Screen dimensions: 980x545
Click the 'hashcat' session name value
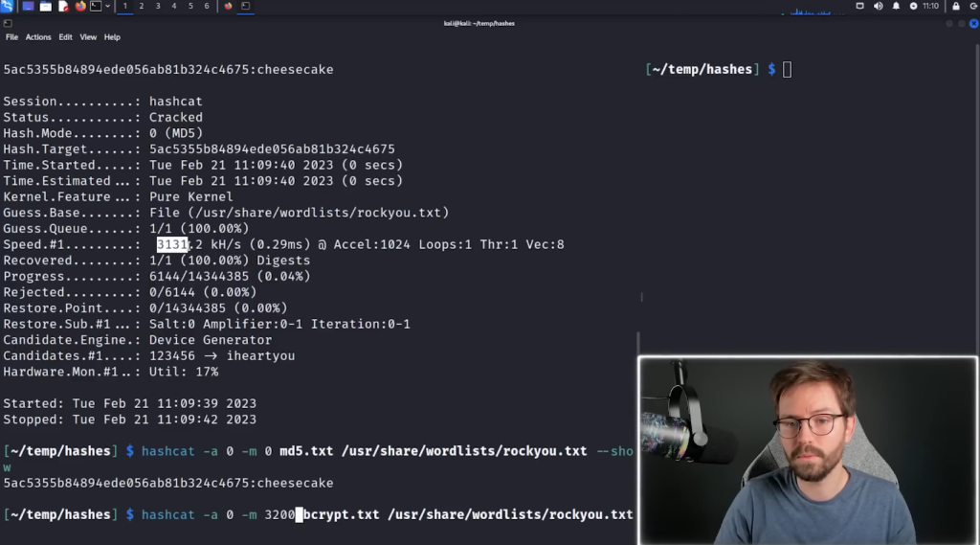[176, 102]
